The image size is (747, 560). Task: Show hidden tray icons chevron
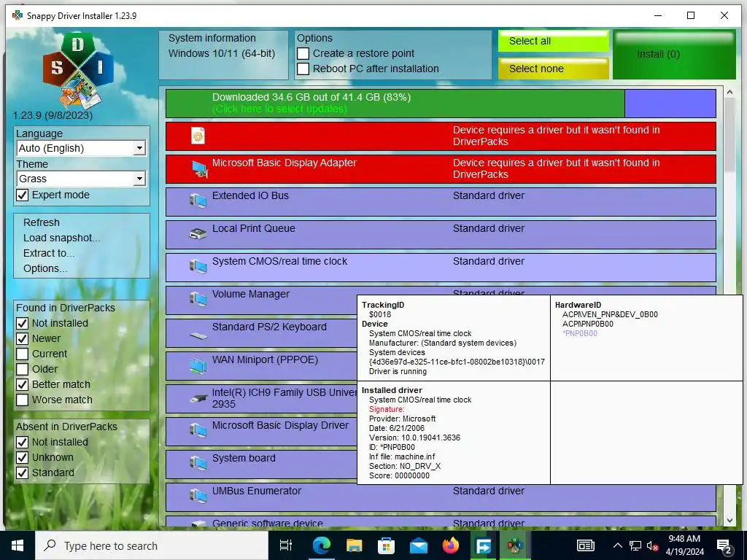coord(617,545)
